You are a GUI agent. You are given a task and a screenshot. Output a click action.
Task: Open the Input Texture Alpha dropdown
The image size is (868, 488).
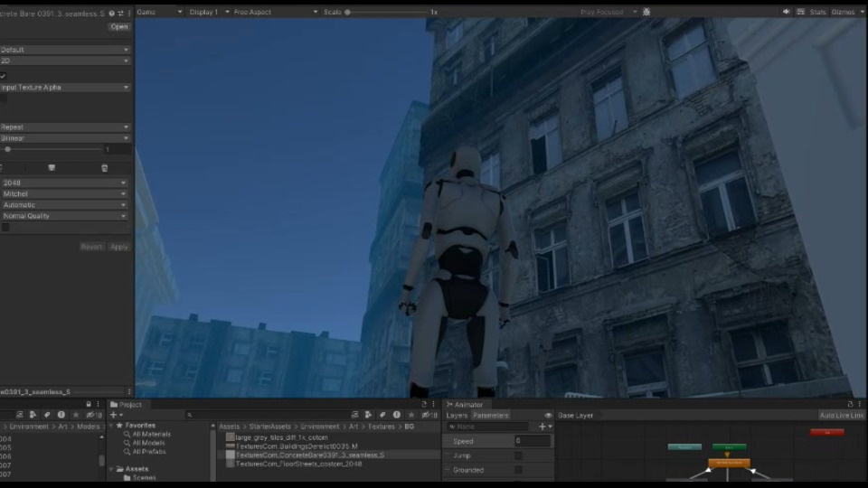pyautogui.click(x=65, y=88)
